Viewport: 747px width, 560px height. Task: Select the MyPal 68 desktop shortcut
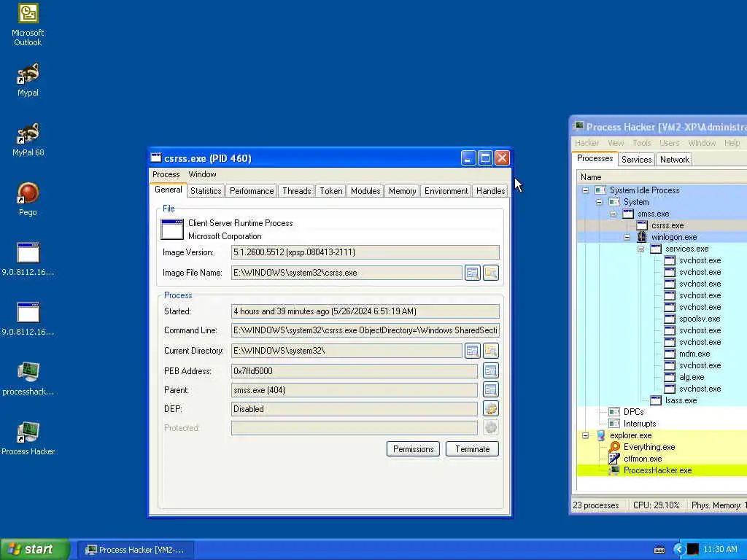[x=28, y=139]
